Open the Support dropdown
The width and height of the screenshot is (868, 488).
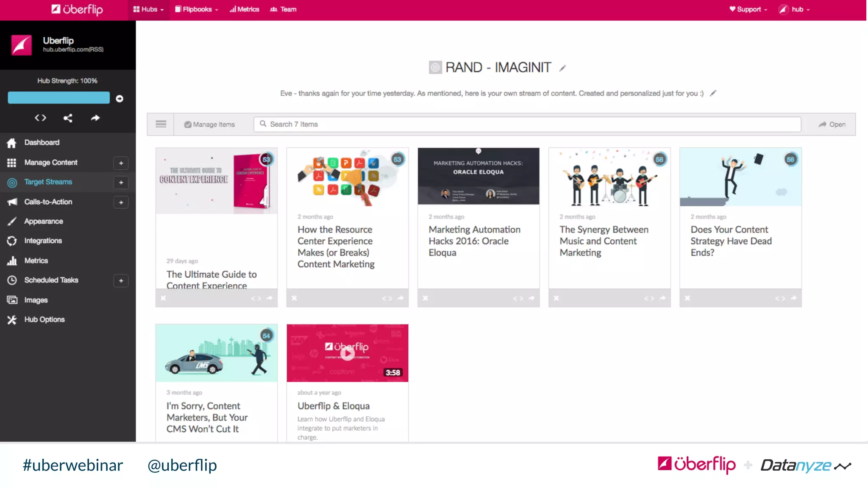pyautogui.click(x=748, y=9)
